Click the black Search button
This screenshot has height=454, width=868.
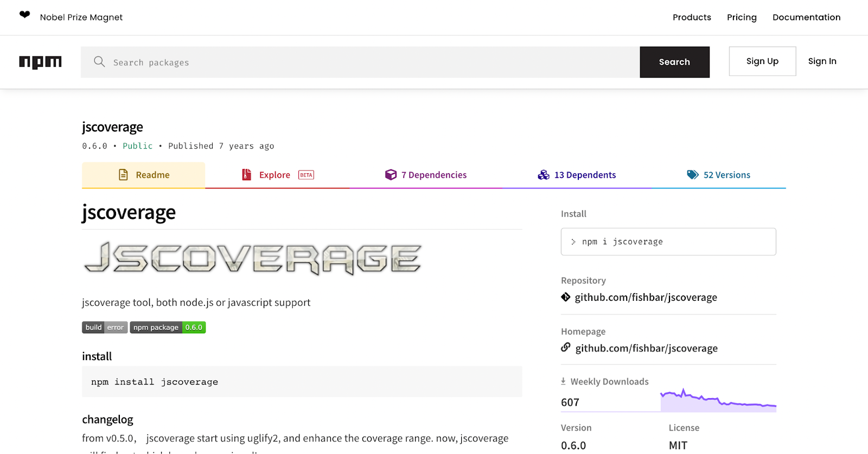[674, 62]
